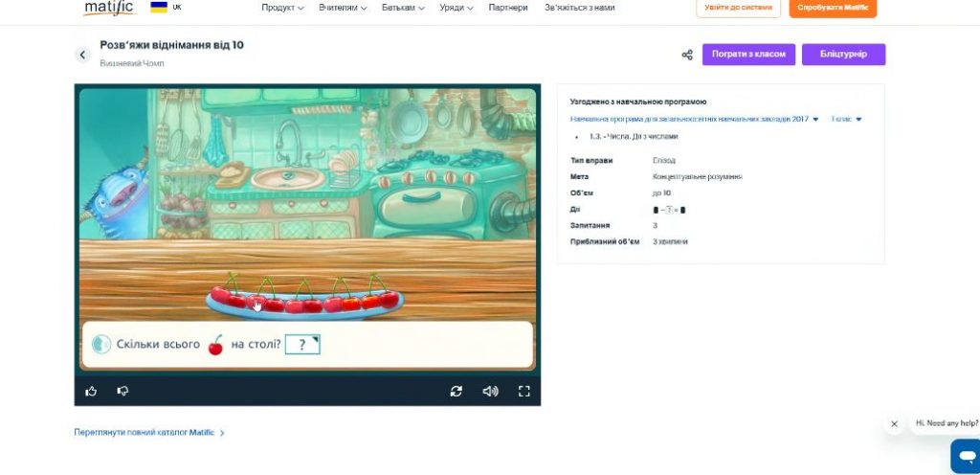Click the share icon beside the purple buttons

[687, 55]
